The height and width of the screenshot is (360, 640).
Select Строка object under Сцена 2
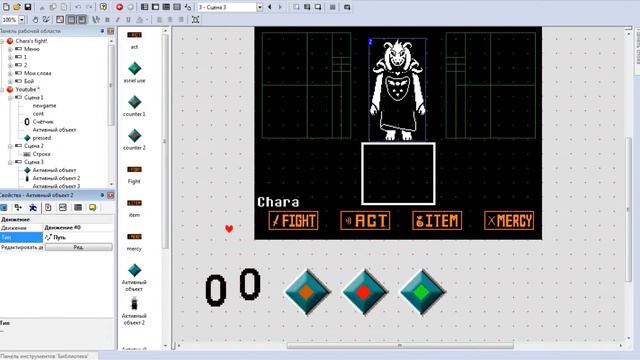pos(42,154)
